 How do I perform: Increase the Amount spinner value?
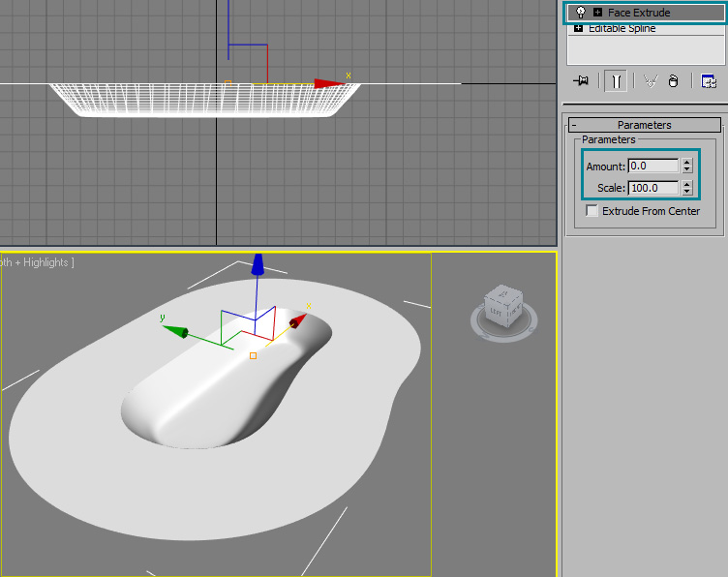pyautogui.click(x=687, y=162)
